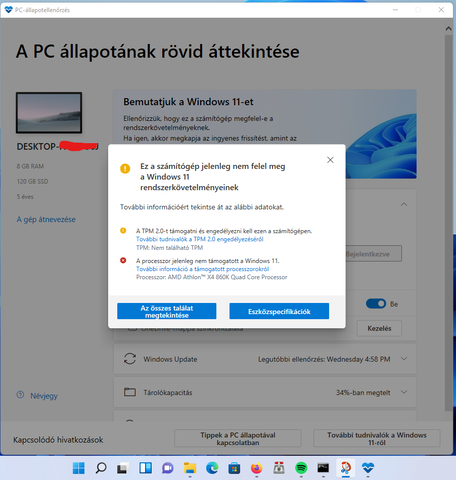This screenshot has height=480, width=456.
Task: Click the Névjegy question mark icon
Action: pos(20,395)
